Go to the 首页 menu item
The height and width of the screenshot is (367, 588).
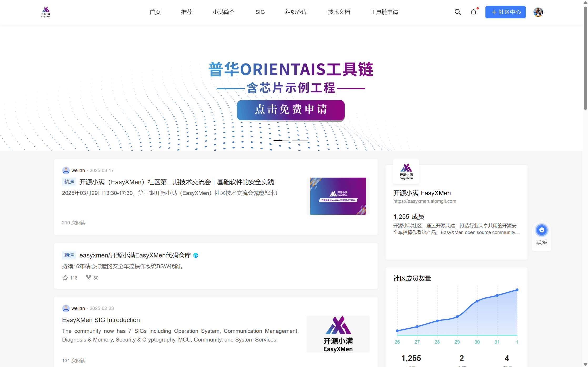(x=155, y=12)
